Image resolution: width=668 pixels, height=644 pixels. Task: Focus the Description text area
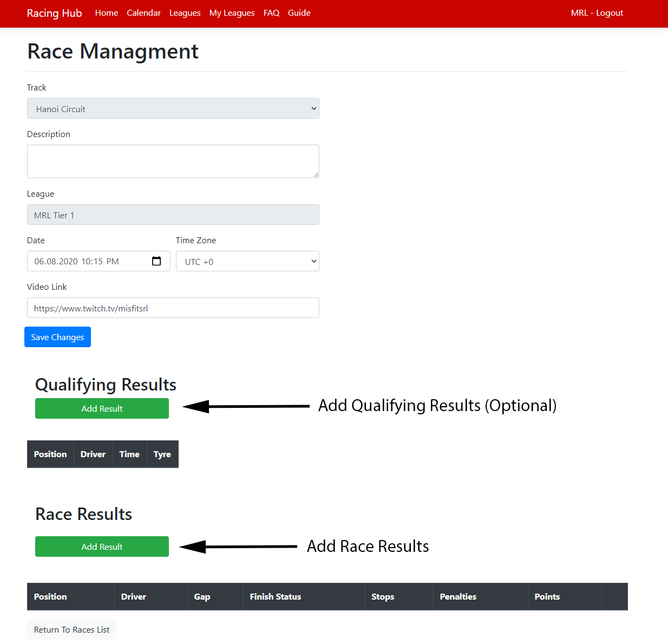pos(173,161)
